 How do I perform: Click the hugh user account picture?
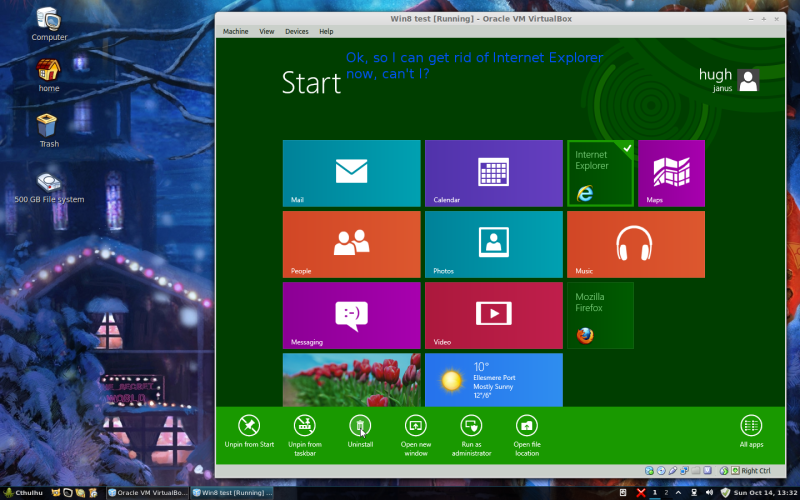(x=748, y=80)
